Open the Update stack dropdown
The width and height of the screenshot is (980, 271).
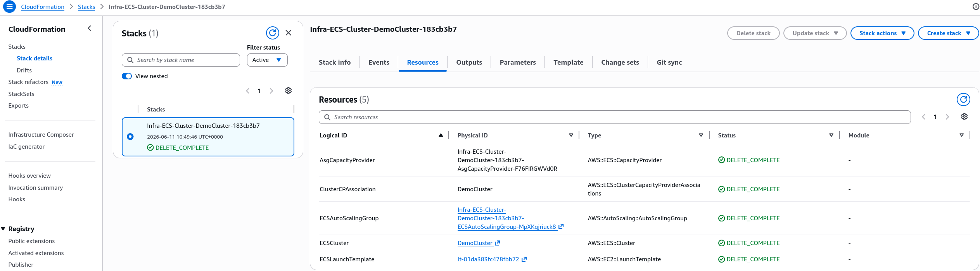815,33
